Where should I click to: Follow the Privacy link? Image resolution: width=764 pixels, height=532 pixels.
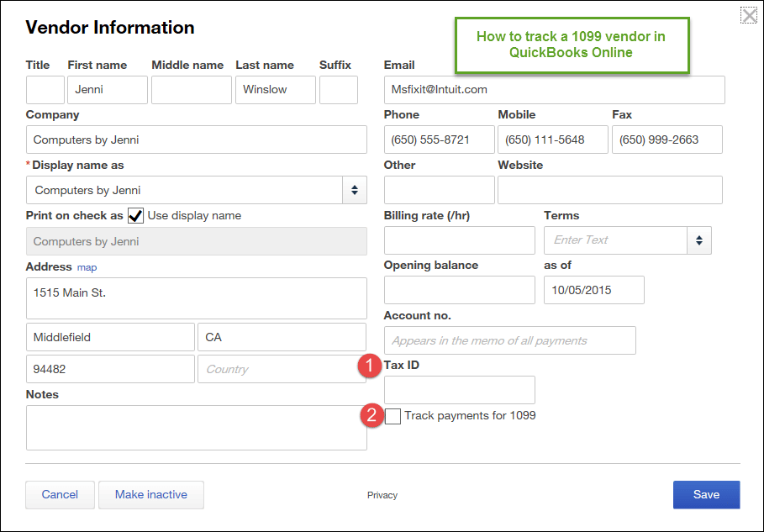click(382, 495)
